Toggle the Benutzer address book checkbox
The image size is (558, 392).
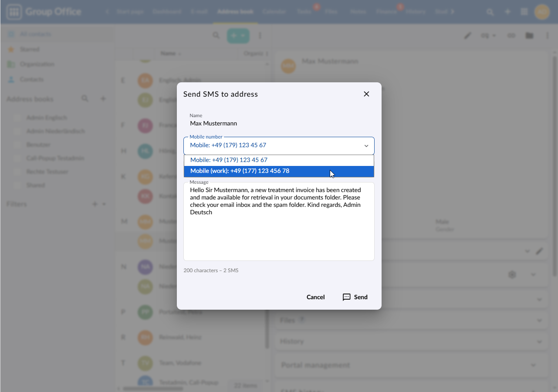point(17,145)
